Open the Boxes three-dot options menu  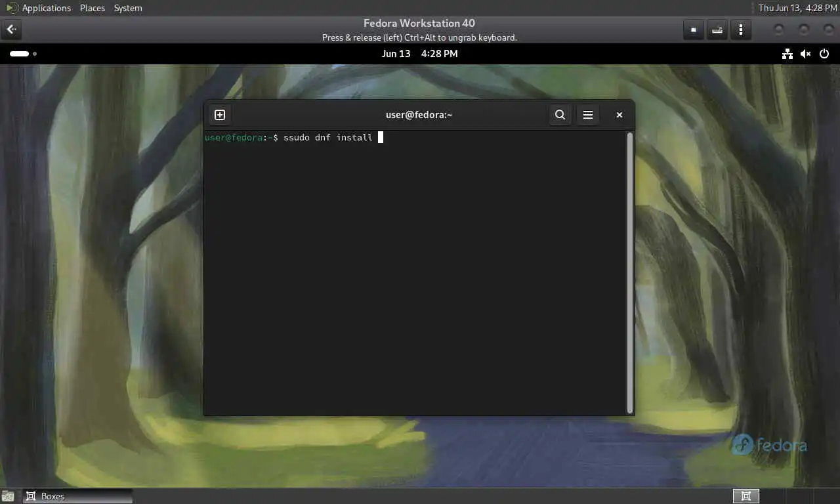click(x=741, y=30)
